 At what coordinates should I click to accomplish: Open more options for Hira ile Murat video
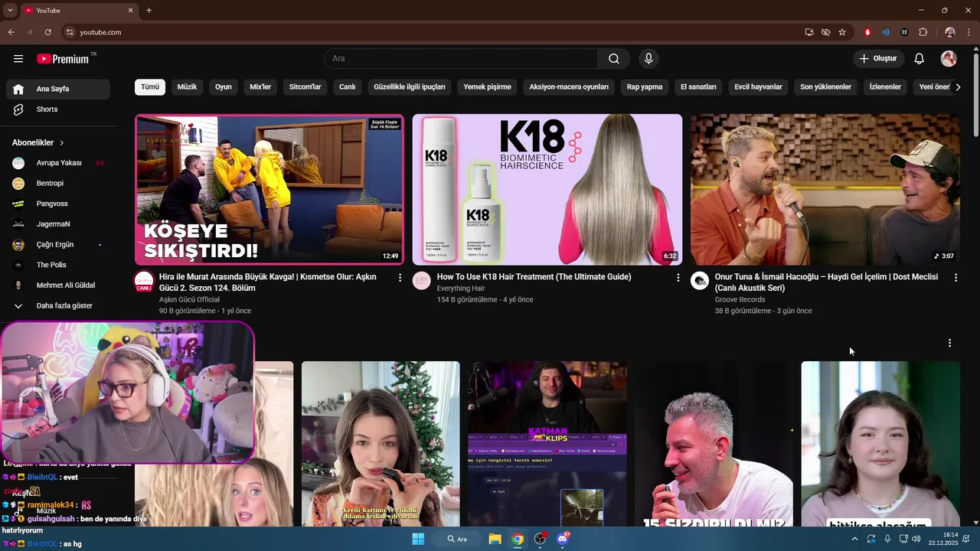[x=400, y=278]
